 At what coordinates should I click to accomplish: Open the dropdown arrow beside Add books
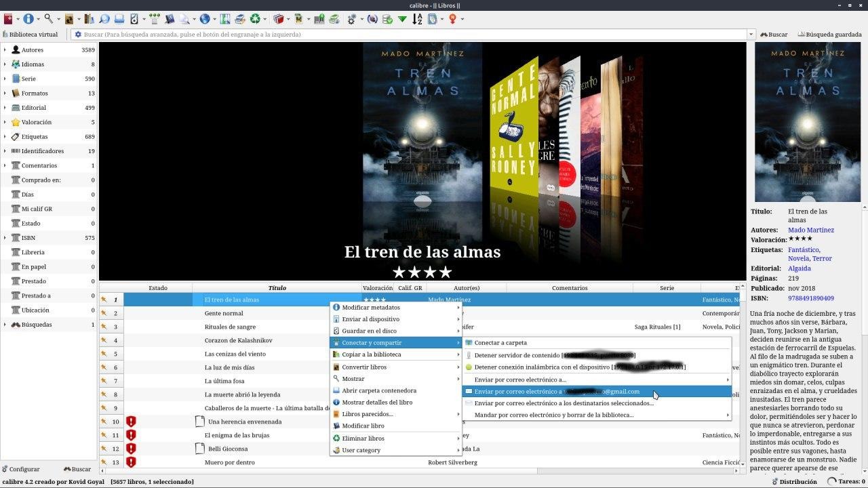point(18,19)
